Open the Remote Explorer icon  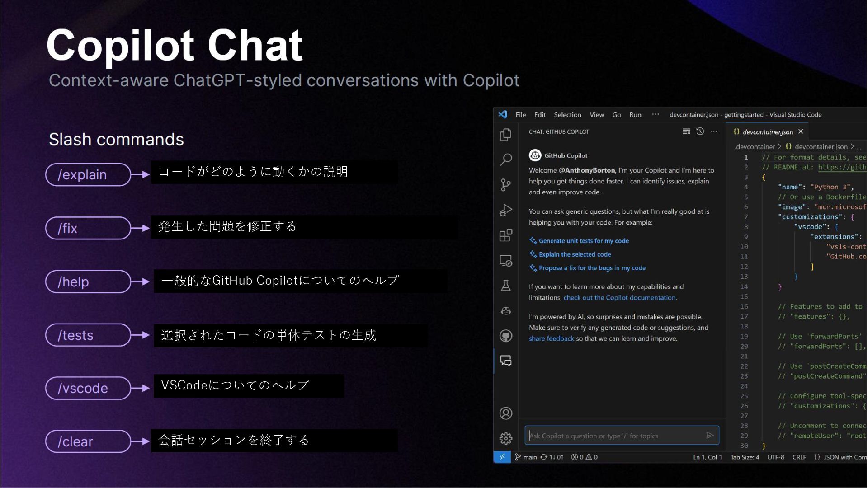(506, 261)
